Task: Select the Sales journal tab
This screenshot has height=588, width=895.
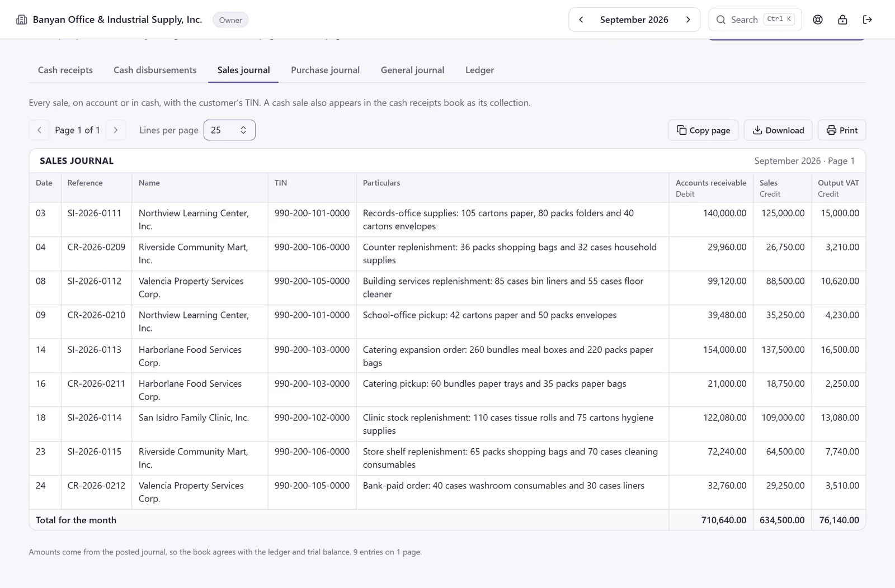Action: [x=243, y=70]
